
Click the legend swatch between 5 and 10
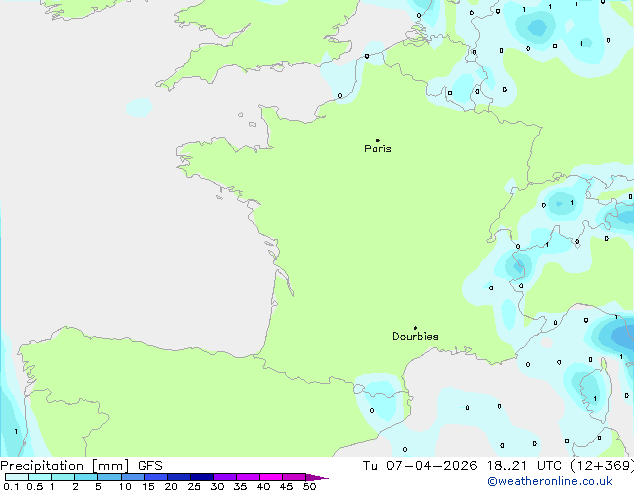110,477
